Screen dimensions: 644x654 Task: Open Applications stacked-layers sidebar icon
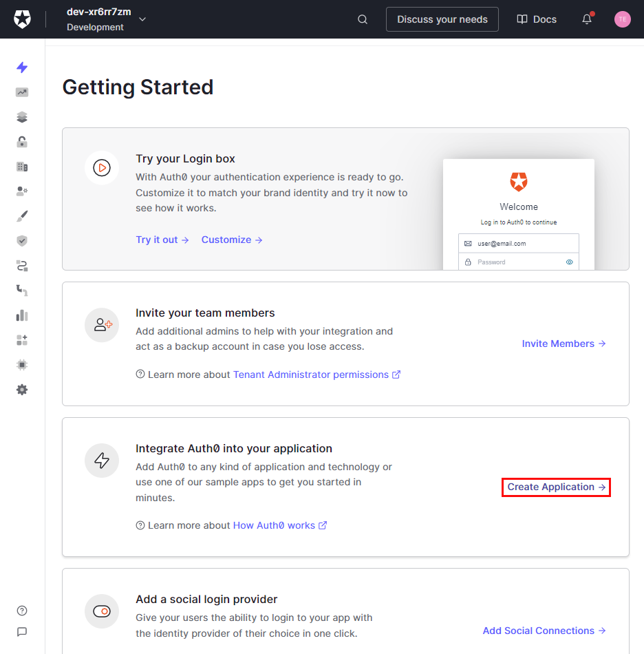[x=22, y=117]
